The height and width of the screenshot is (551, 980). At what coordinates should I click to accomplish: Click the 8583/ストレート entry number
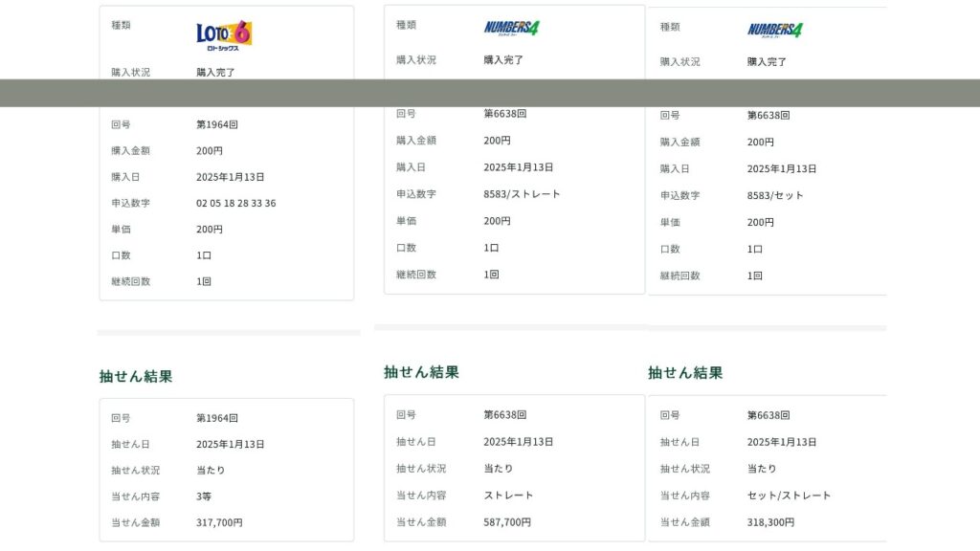(522, 194)
